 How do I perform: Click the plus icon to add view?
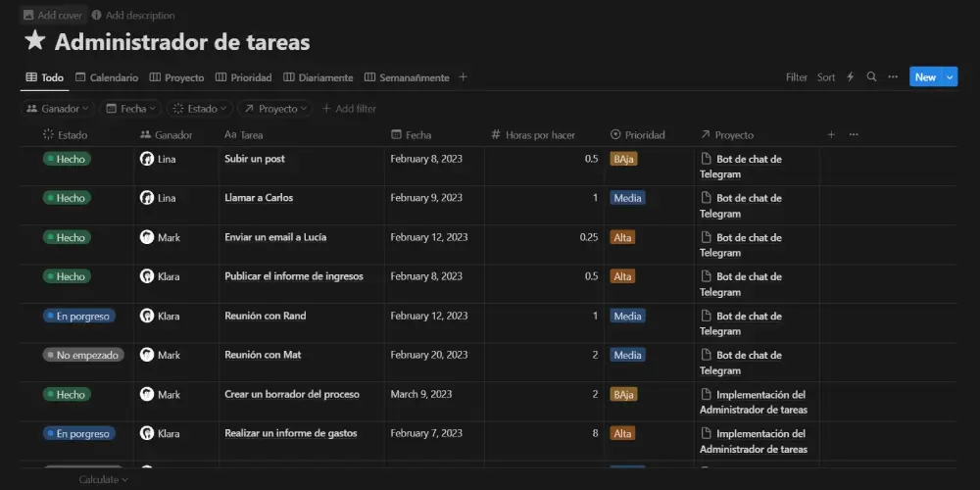[464, 77]
